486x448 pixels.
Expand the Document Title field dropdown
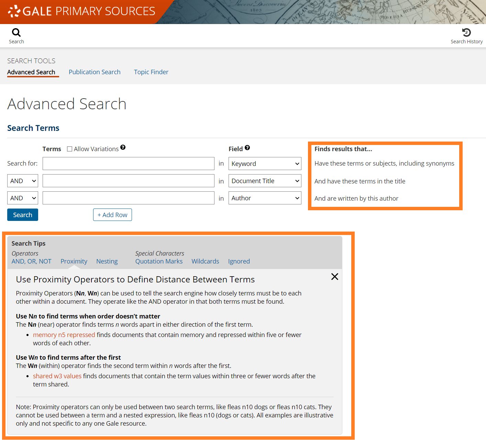[265, 181]
